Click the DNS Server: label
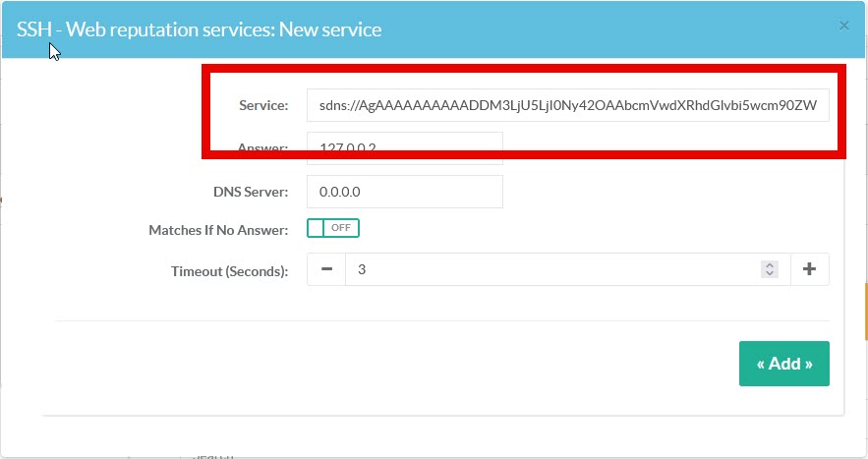 250,192
